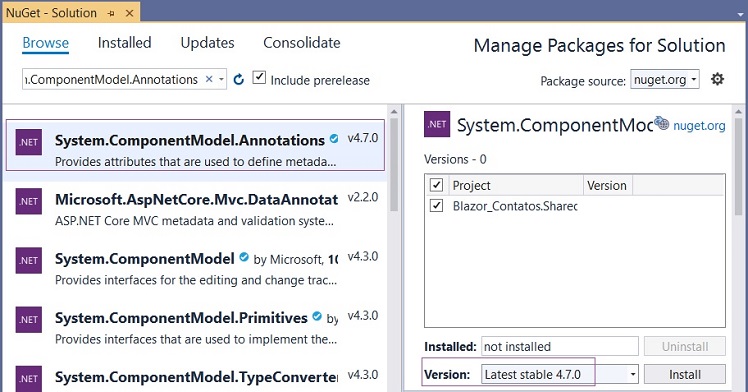Uncheck the Blazor_Contatos.Shared project checkbox
The height and width of the screenshot is (392, 748).
point(436,206)
